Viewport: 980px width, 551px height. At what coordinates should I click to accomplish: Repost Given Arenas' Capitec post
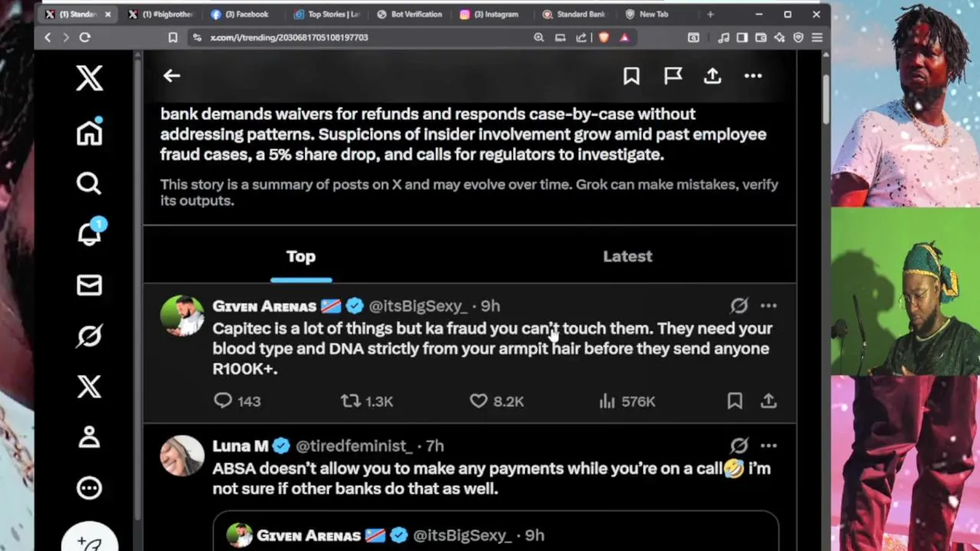tap(351, 401)
